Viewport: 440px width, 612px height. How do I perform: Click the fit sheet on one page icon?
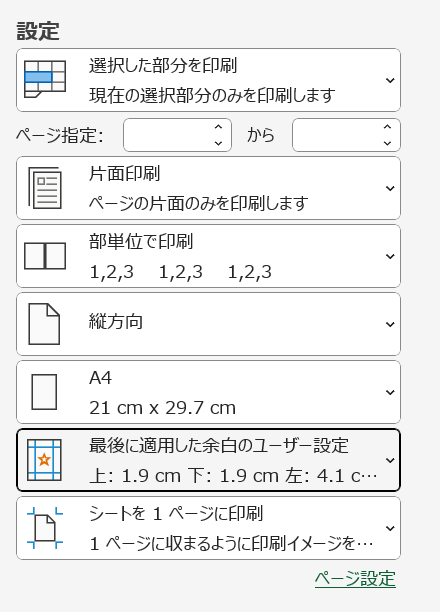45,528
